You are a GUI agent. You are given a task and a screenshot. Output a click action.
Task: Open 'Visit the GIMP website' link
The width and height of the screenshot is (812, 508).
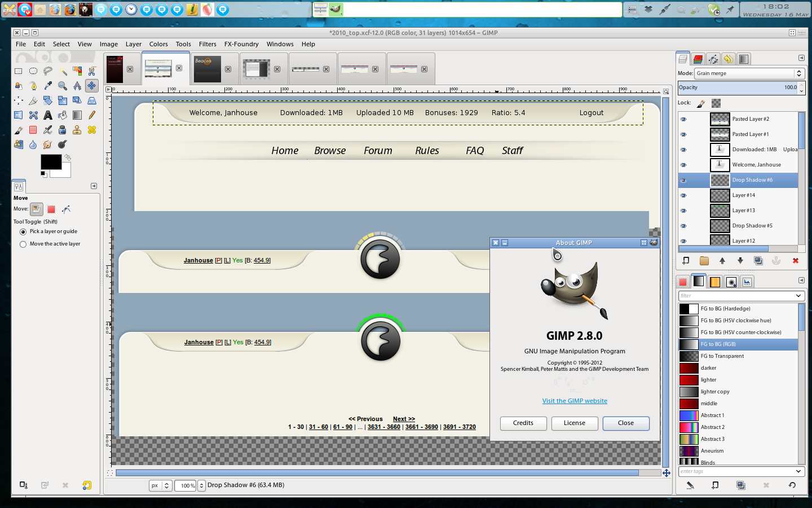pos(575,401)
